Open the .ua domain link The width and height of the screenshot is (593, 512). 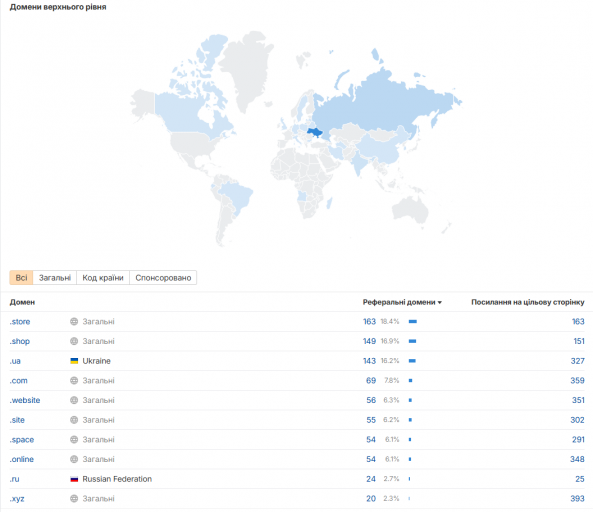tap(15, 361)
